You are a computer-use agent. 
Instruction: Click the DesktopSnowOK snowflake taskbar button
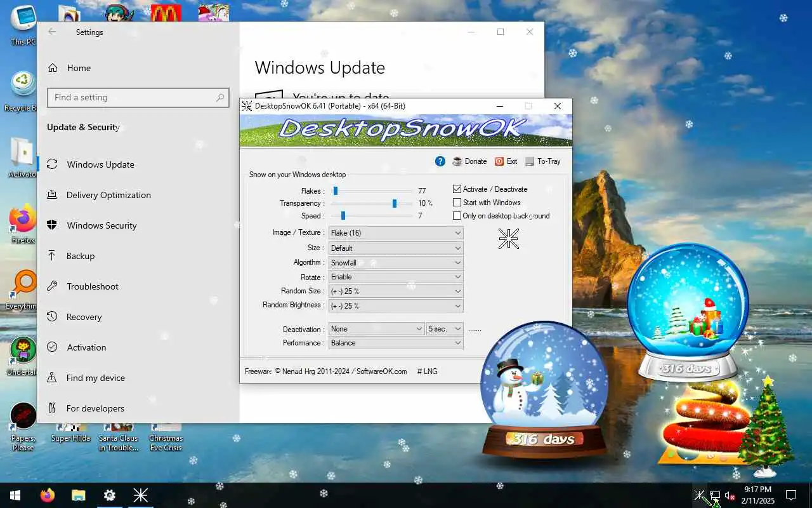point(140,495)
